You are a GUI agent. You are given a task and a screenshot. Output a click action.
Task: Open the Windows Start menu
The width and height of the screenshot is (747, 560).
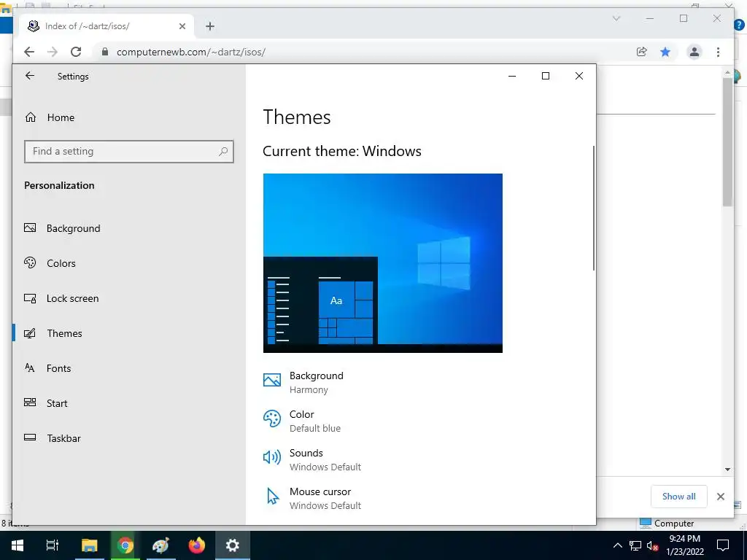[x=18, y=545]
